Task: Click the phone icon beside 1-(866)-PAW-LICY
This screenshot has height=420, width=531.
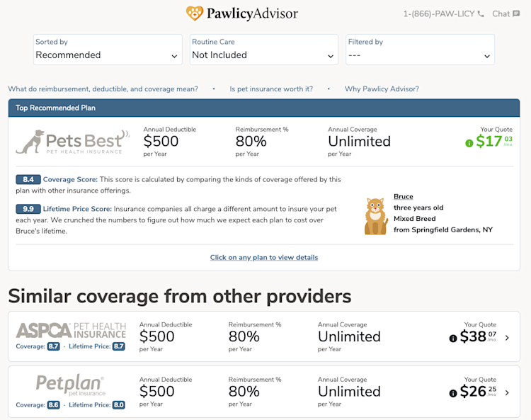Action: pyautogui.click(x=481, y=14)
